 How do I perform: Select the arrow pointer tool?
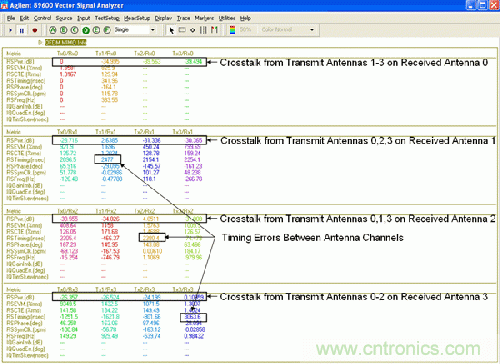172,30
